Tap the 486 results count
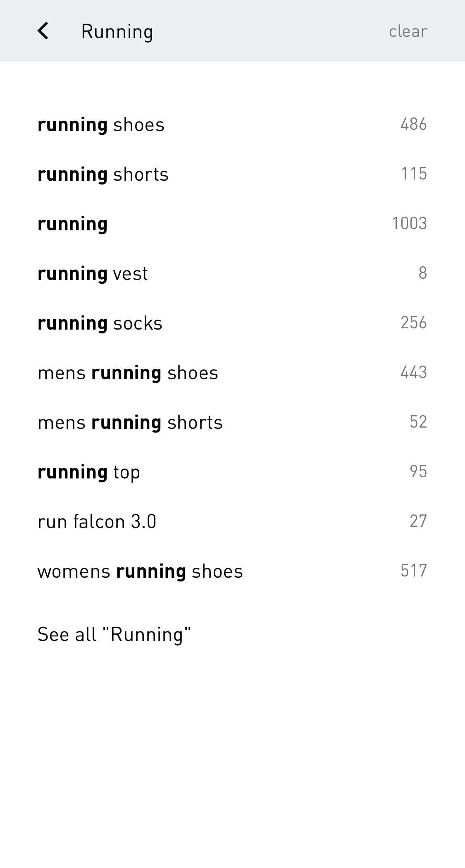Image resolution: width=465 pixels, height=868 pixels. pyautogui.click(x=413, y=124)
